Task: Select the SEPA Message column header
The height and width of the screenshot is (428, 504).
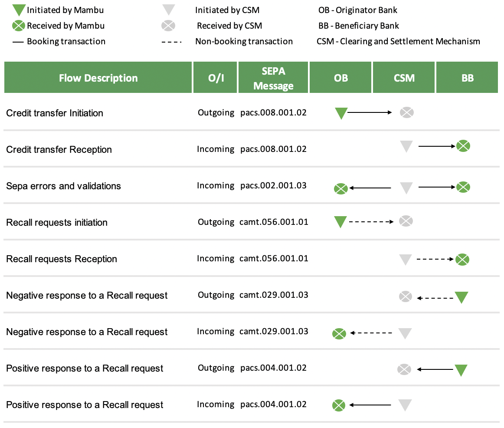Action: click(273, 78)
